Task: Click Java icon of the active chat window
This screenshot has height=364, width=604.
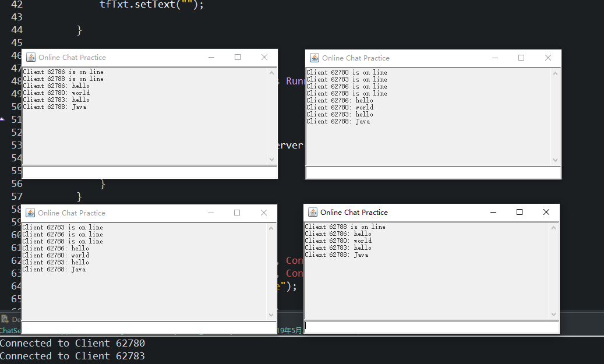Action: click(312, 212)
